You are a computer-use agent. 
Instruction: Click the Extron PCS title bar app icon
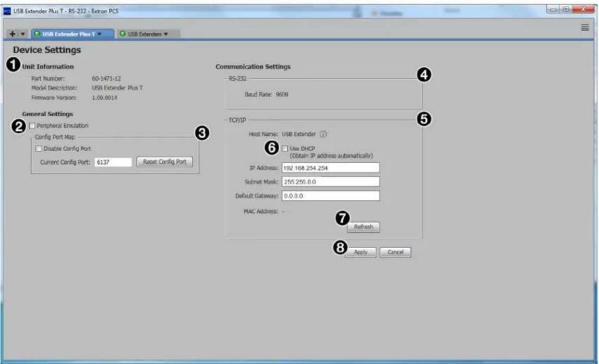click(7, 11)
